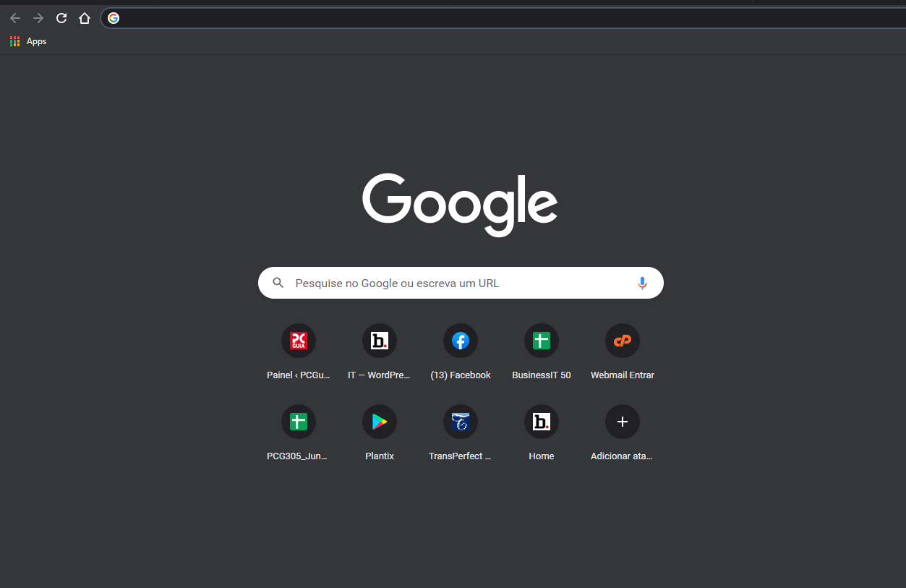Click the 'Plantix' label

[x=380, y=456]
